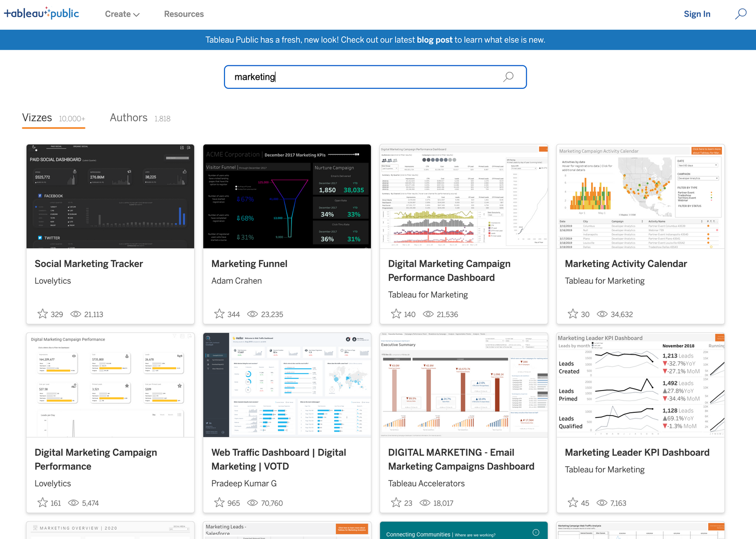Image resolution: width=756 pixels, height=539 pixels.
Task: Click the views eye icon on Web Traffic Dashboard
Action: 252,503
